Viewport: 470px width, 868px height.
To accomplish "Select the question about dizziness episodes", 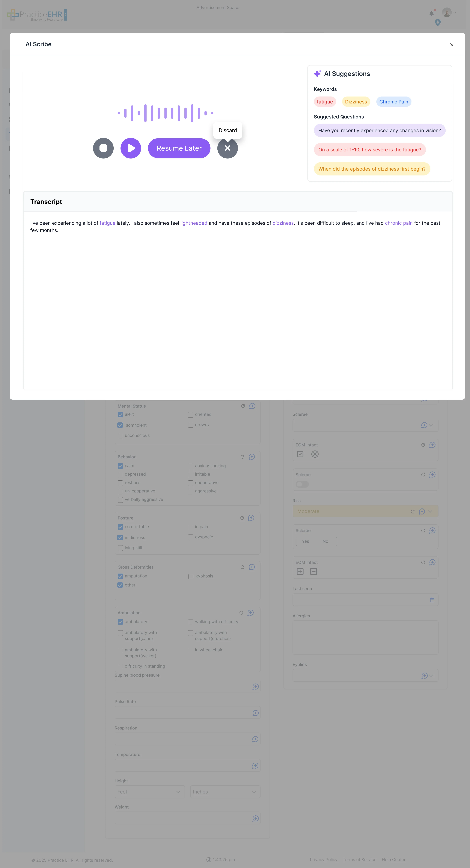I will tap(372, 169).
